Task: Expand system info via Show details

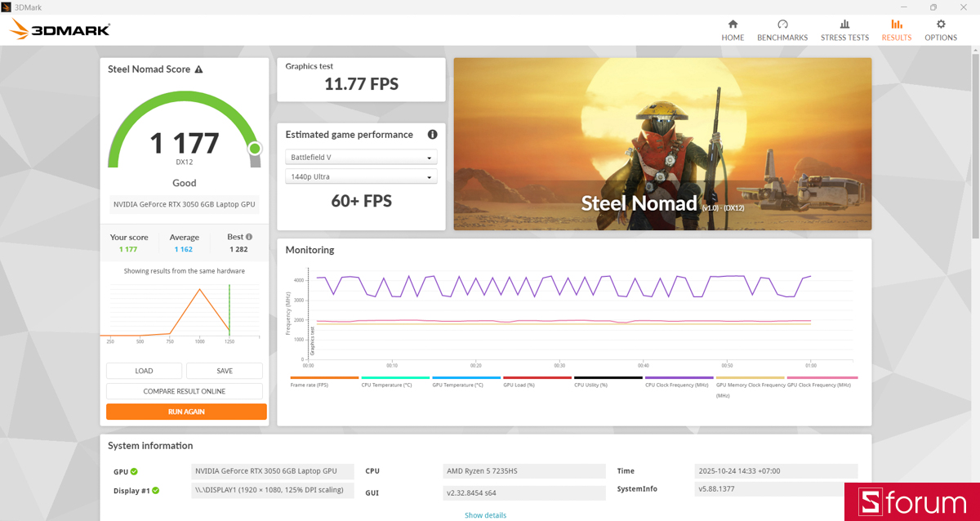Action: point(485,515)
